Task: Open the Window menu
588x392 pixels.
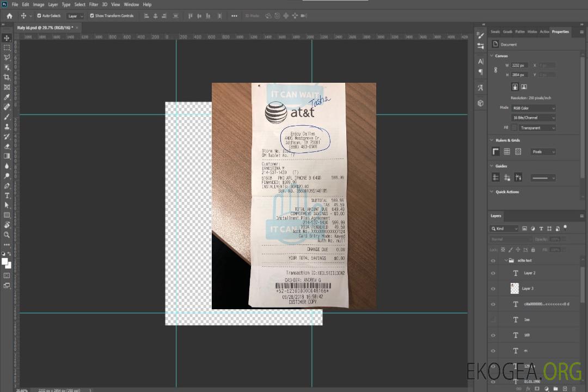Action: [x=131, y=4]
